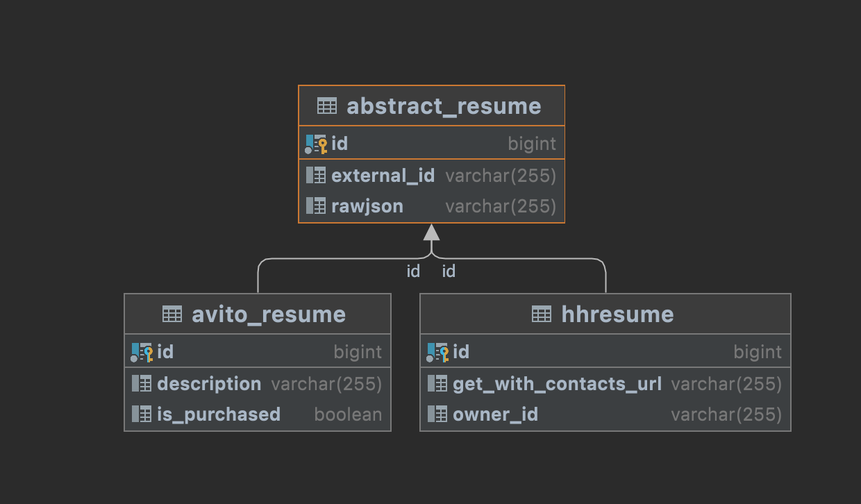This screenshot has width=861, height=504.
Task: Click varchar(255) type of owner_id
Action: click(x=726, y=415)
